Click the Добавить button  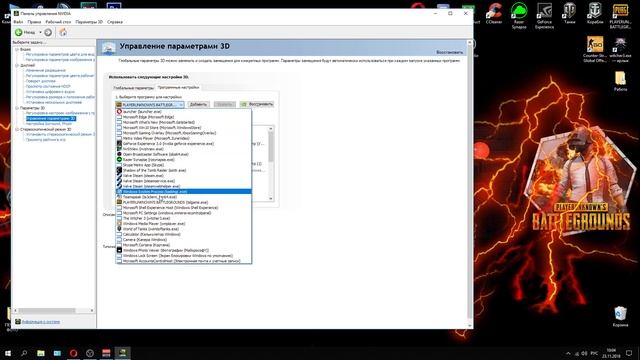(198, 104)
